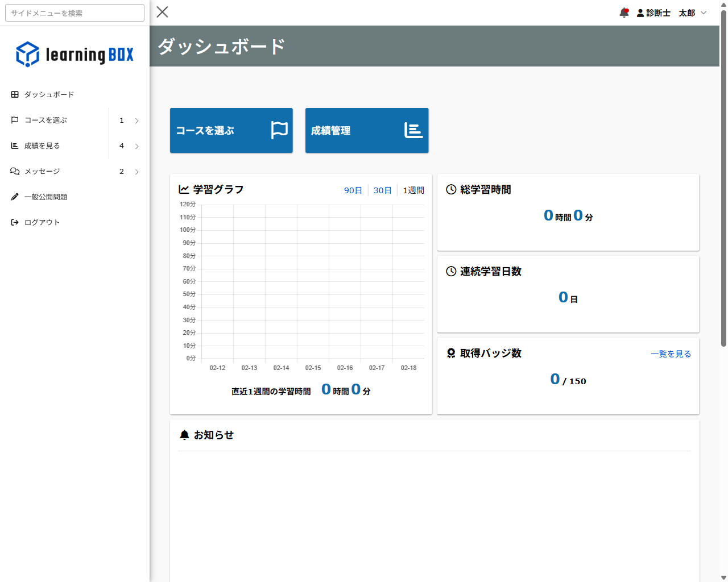Expand the 成績を見る sidebar chevron
Image resolution: width=728 pixels, height=582 pixels.
click(x=136, y=145)
